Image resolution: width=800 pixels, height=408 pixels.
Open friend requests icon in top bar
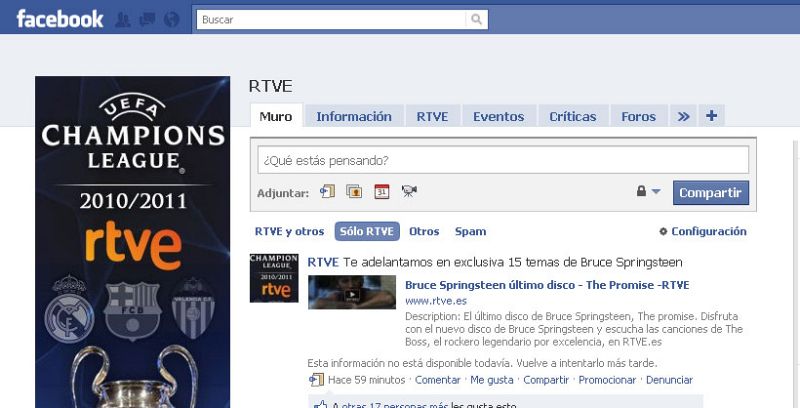(124, 19)
